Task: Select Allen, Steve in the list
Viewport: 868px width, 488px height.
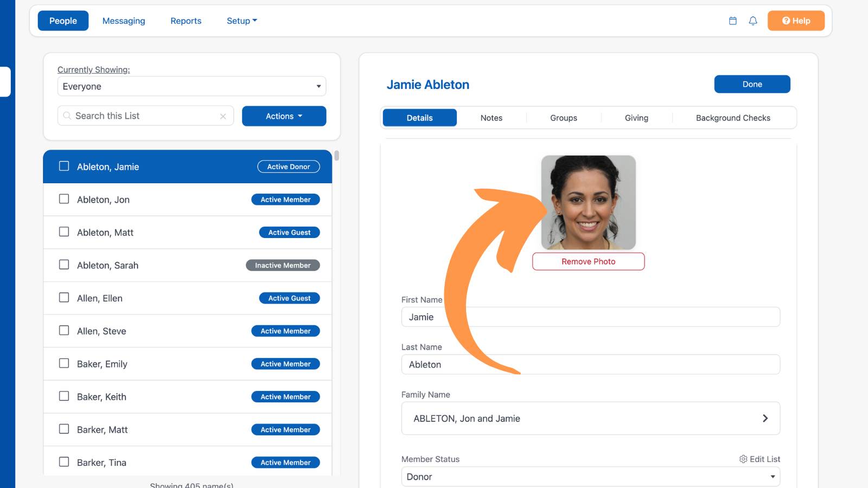Action: [x=188, y=331]
